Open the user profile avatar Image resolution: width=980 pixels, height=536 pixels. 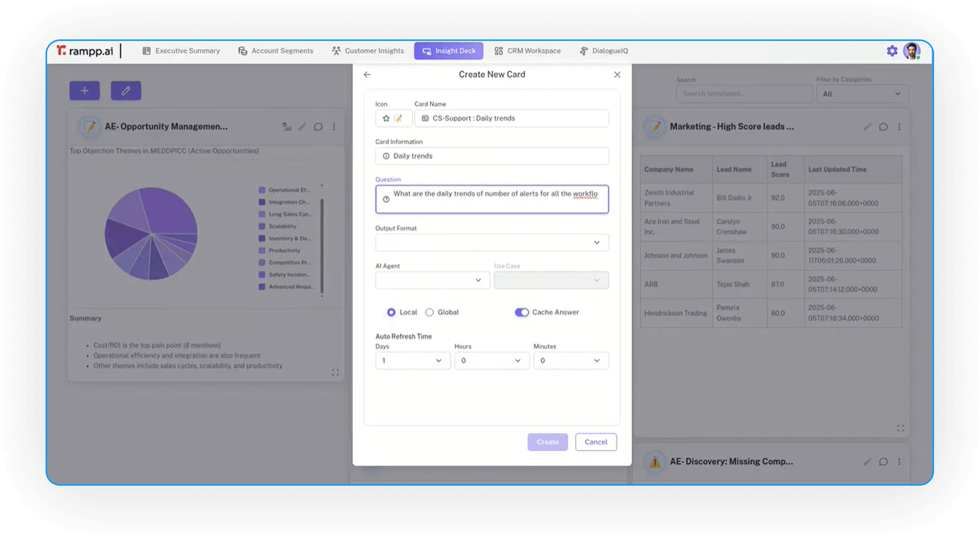click(911, 51)
